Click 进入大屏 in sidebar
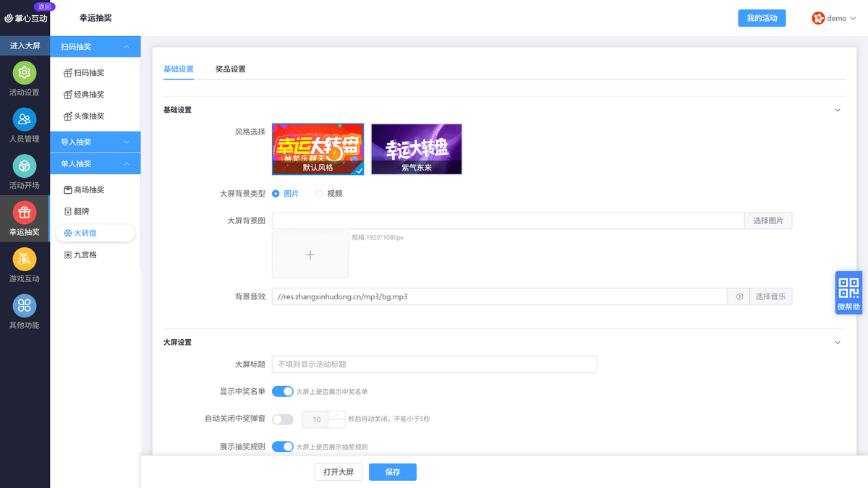 pos(25,46)
